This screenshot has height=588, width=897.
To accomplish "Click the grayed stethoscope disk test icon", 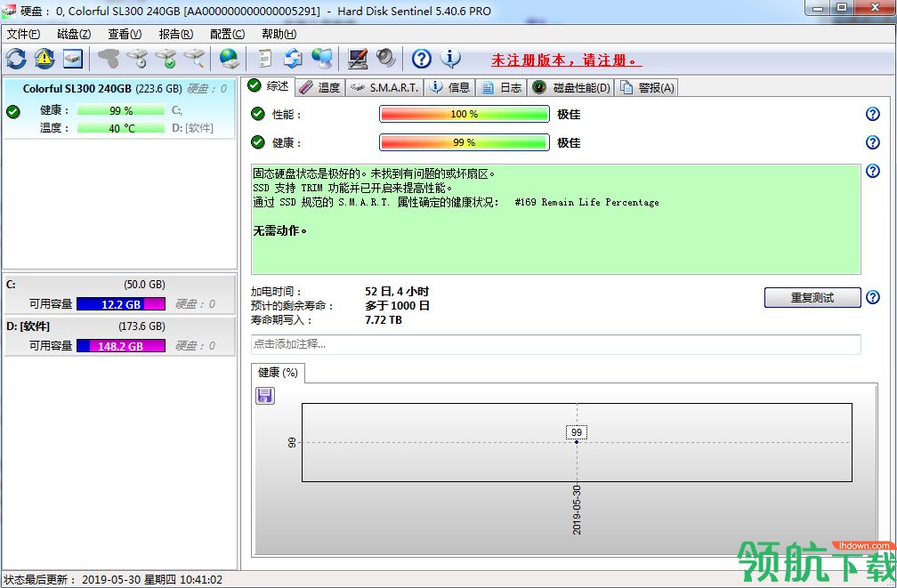I will tap(109, 59).
